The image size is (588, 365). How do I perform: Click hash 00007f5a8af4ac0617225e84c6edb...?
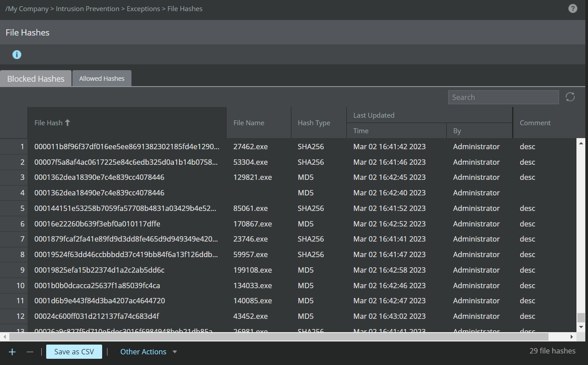(127, 162)
